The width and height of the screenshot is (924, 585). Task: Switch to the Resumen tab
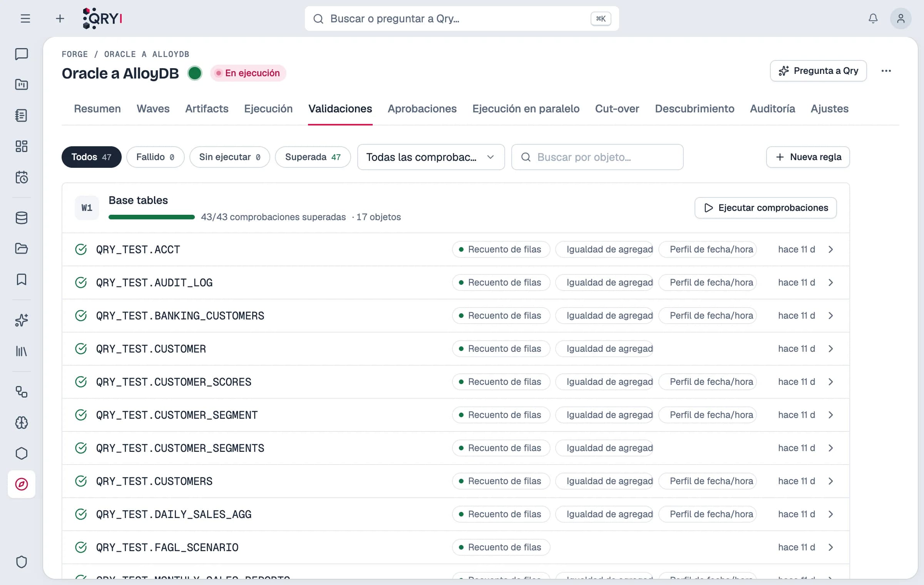97,109
